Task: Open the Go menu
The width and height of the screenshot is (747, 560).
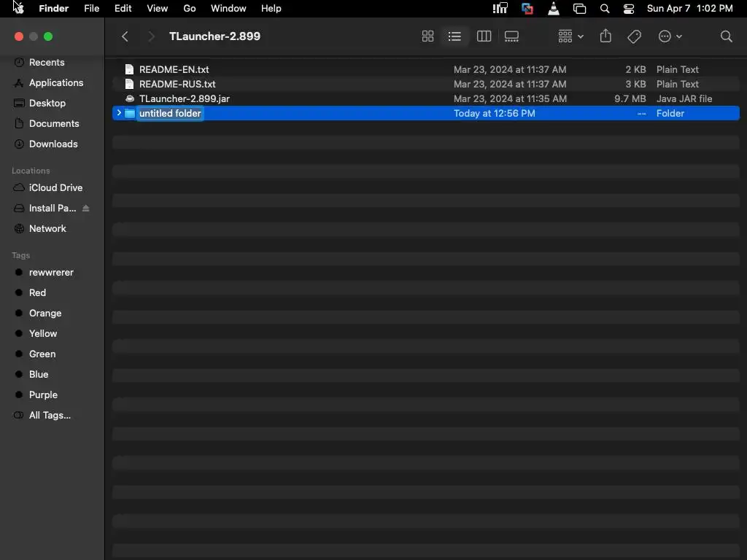Action: pyautogui.click(x=190, y=9)
